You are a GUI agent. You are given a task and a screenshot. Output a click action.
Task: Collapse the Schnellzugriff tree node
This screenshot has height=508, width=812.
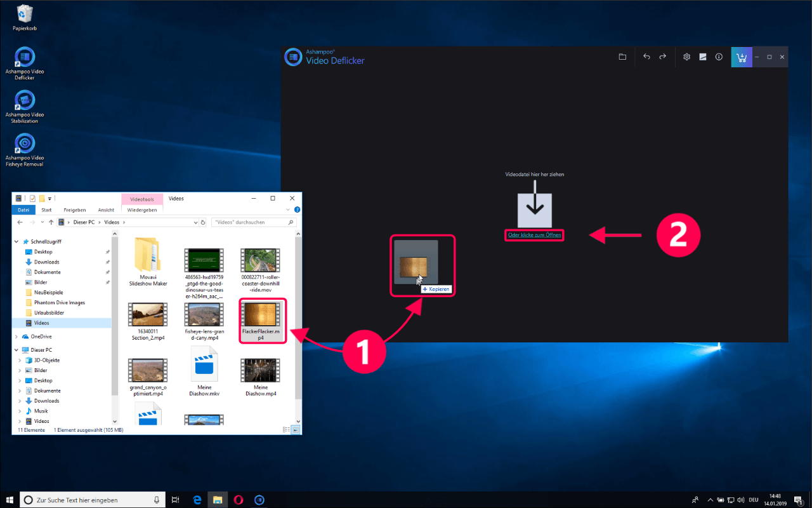click(16, 242)
